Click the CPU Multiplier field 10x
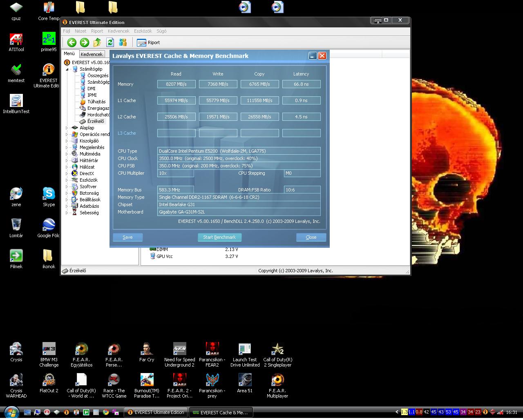 coord(176,173)
